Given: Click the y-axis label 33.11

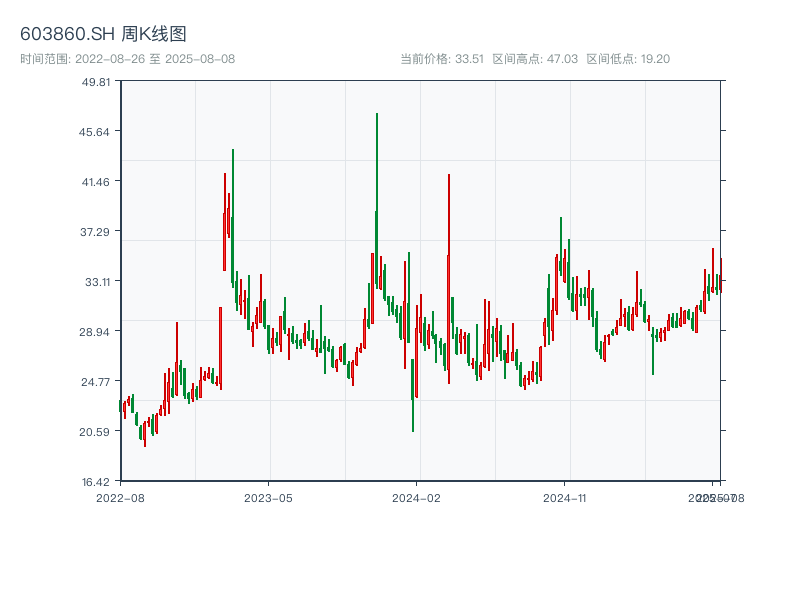Looking at the screenshot, I should (97, 282).
